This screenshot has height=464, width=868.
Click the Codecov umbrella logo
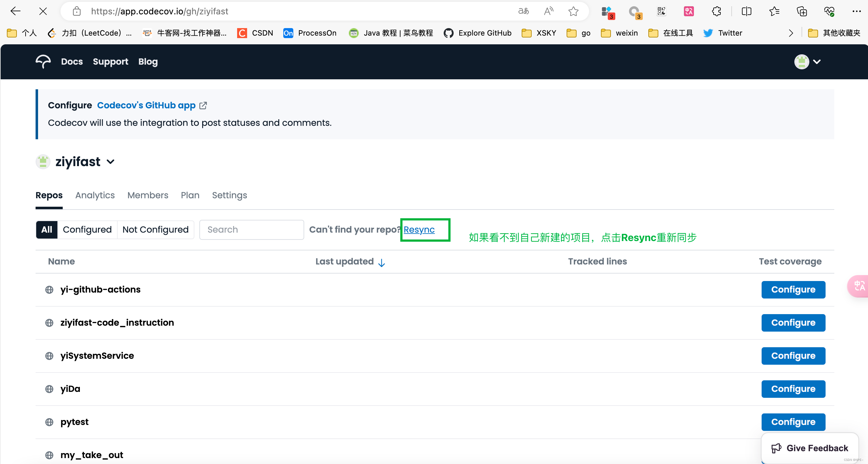pyautogui.click(x=43, y=62)
